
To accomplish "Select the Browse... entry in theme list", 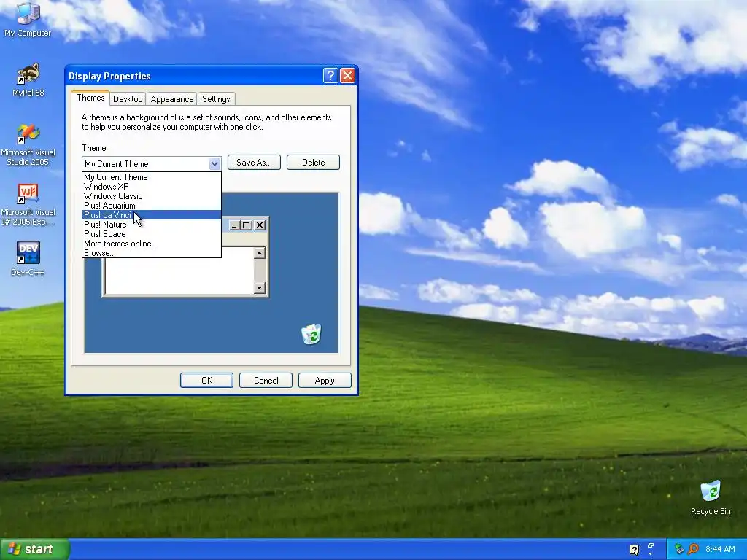I will [152, 253].
